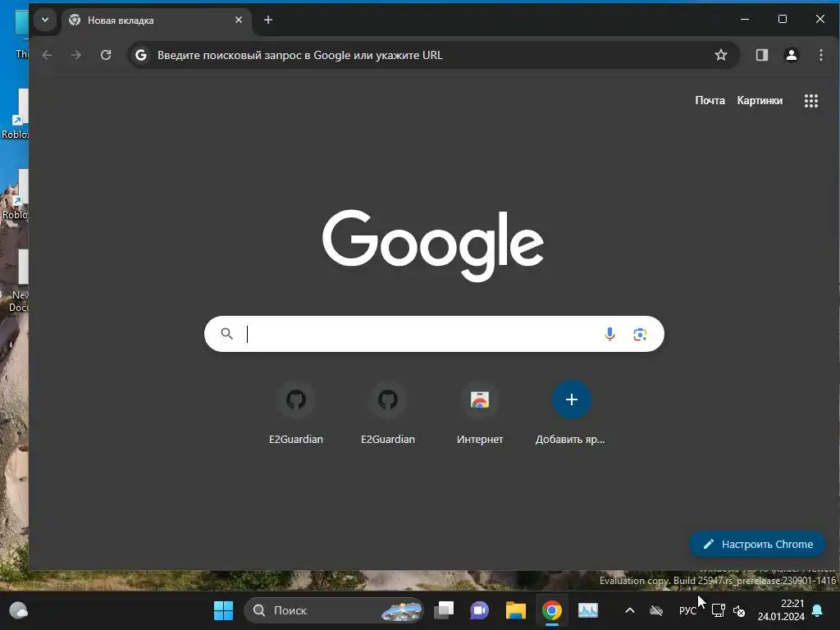Open the Chrome profile menu
Image resolution: width=840 pixels, height=630 pixels.
pyautogui.click(x=792, y=55)
